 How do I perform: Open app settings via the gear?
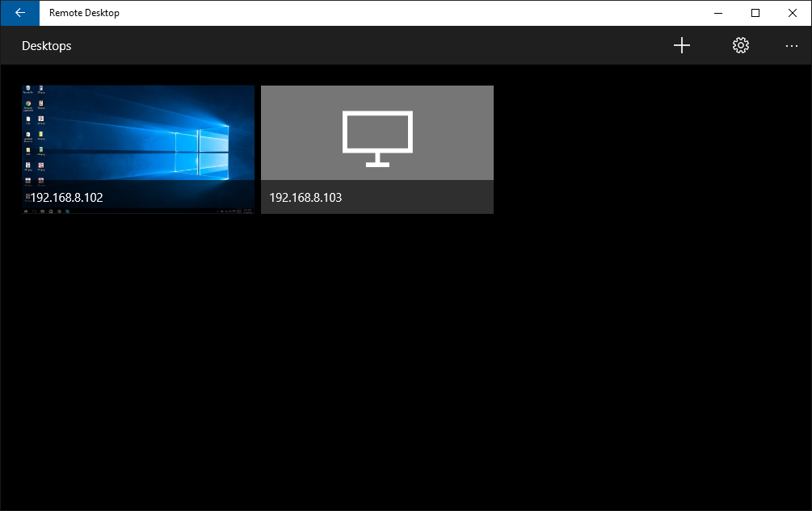click(x=740, y=45)
